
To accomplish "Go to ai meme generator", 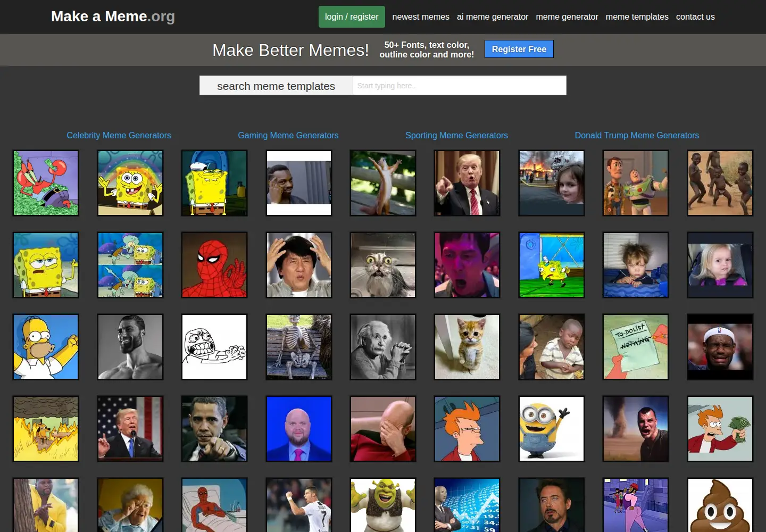I will click(x=493, y=17).
